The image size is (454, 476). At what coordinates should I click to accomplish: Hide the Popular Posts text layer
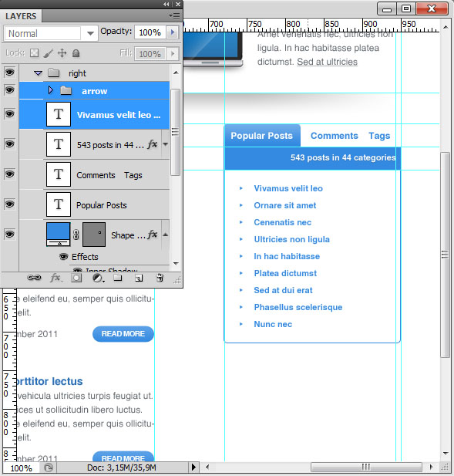9,204
